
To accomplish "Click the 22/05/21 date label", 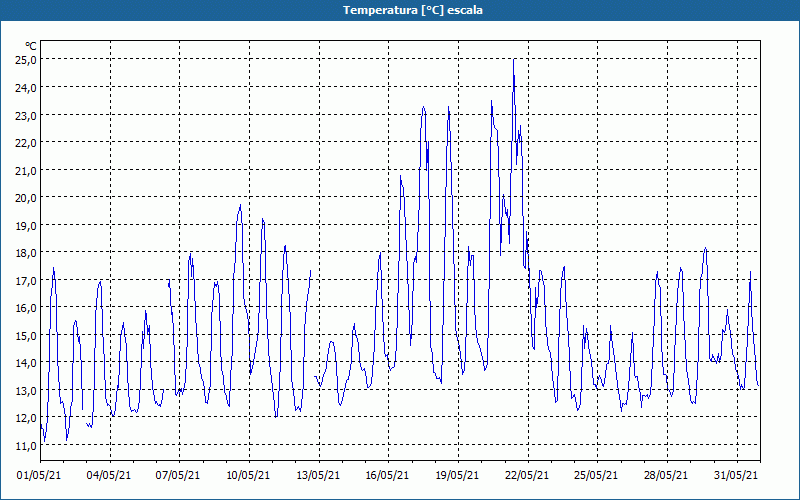I will (527, 476).
